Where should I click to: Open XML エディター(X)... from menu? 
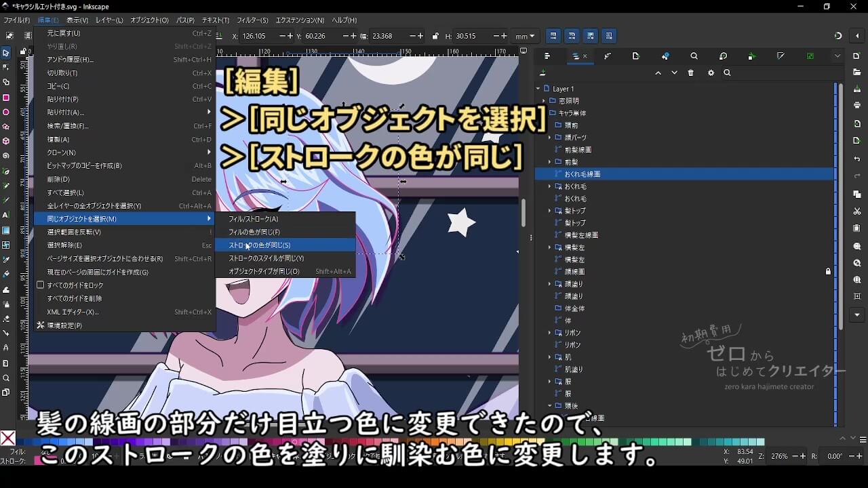tap(125, 312)
